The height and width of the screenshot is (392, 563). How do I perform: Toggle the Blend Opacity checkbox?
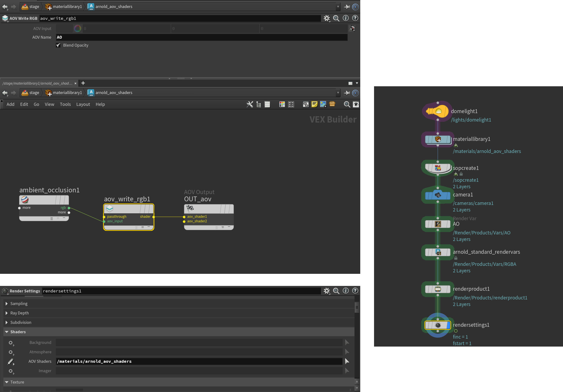point(58,45)
